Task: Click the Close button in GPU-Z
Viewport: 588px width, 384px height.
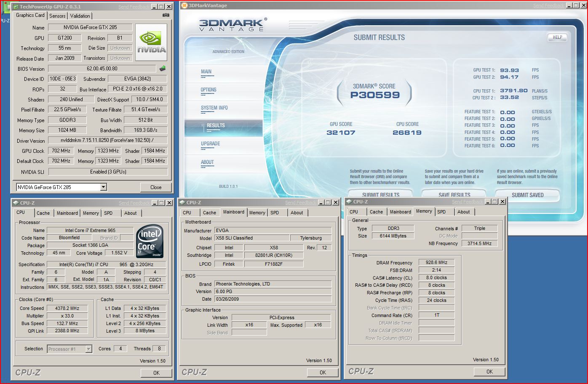Action: 156,187
